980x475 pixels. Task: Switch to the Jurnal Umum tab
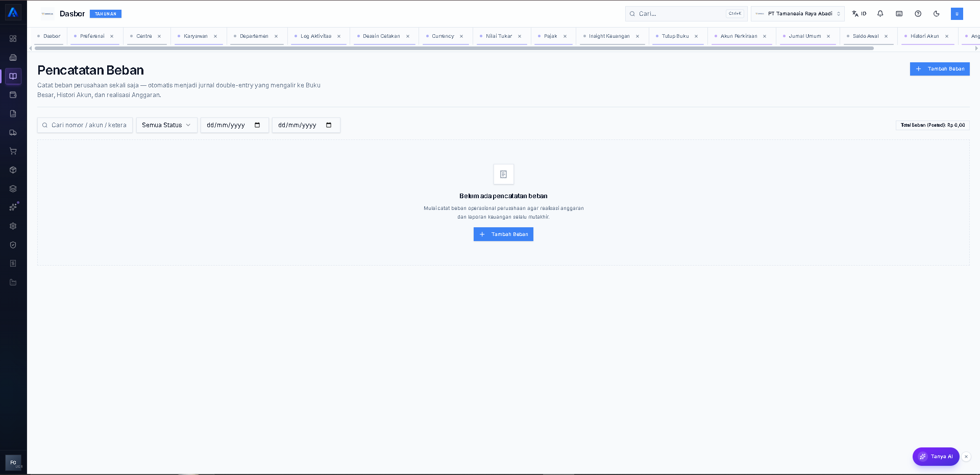point(804,36)
